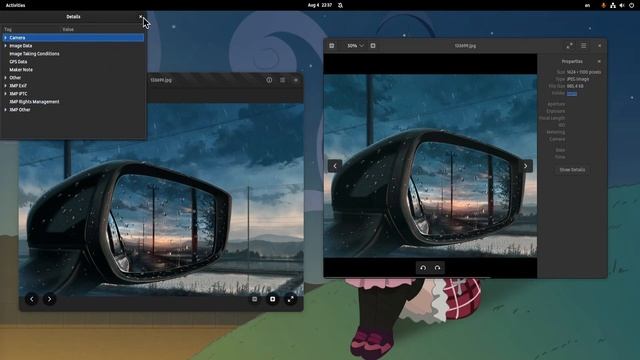Viewport: 640px width, 360px height.
Task: Open the Activities overview
Action: (16, 5)
